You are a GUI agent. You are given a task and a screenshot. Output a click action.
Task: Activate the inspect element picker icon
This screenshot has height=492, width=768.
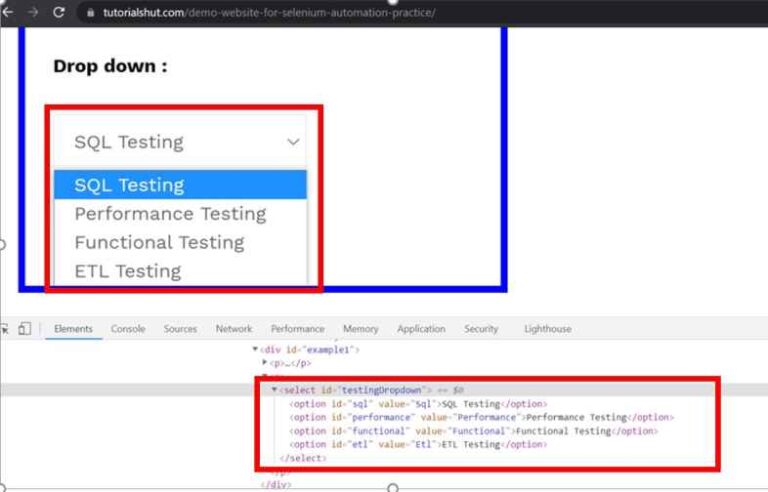5,329
